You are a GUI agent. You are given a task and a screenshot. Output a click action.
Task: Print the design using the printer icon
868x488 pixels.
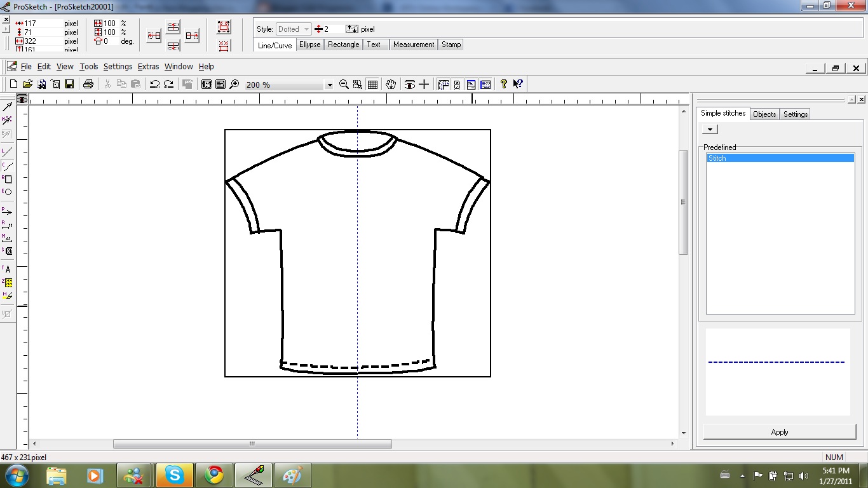click(x=89, y=83)
